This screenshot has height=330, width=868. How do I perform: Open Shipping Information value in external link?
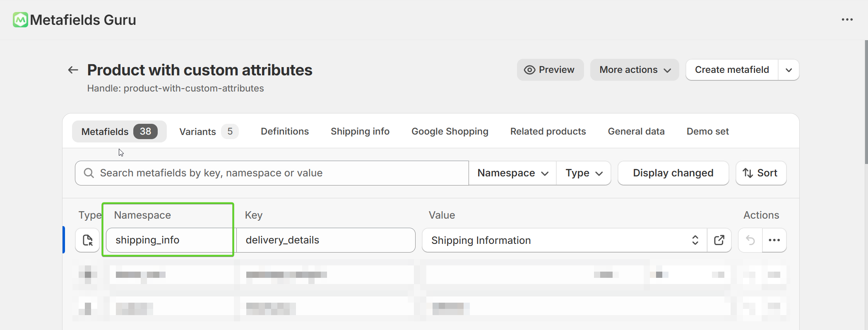(x=719, y=240)
